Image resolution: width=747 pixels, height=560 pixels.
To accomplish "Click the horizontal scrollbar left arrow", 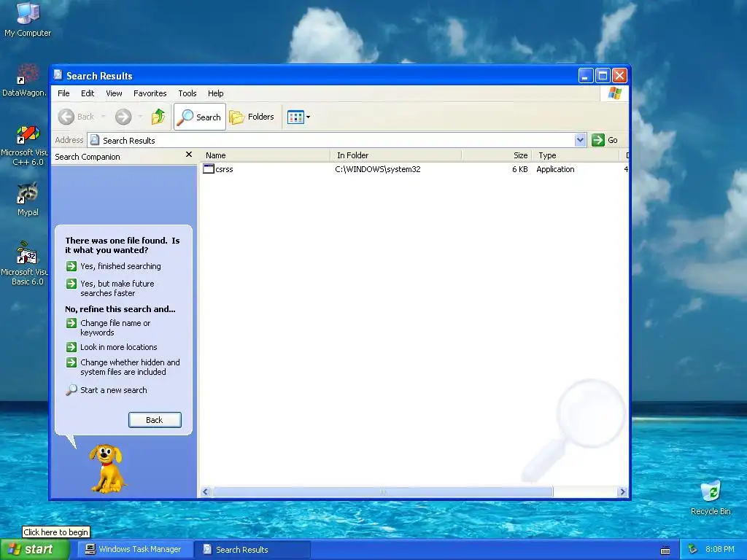I will pos(206,492).
